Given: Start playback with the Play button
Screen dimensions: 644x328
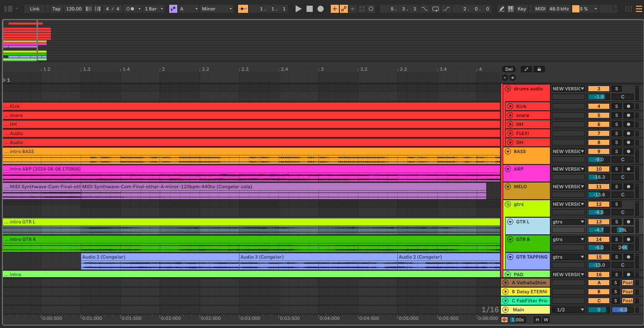Looking at the screenshot, I should click(x=298, y=9).
